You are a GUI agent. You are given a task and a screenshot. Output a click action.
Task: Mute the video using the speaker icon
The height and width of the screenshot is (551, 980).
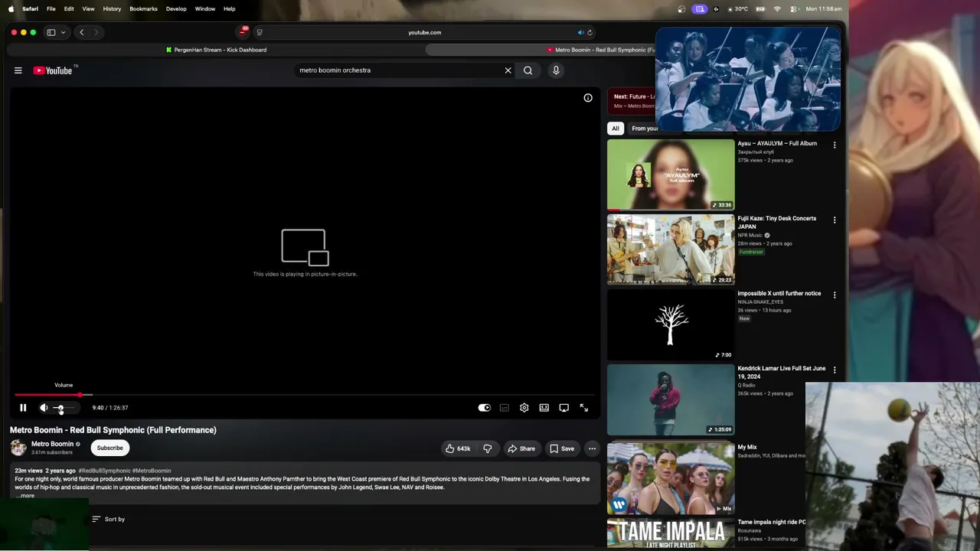[x=44, y=408]
